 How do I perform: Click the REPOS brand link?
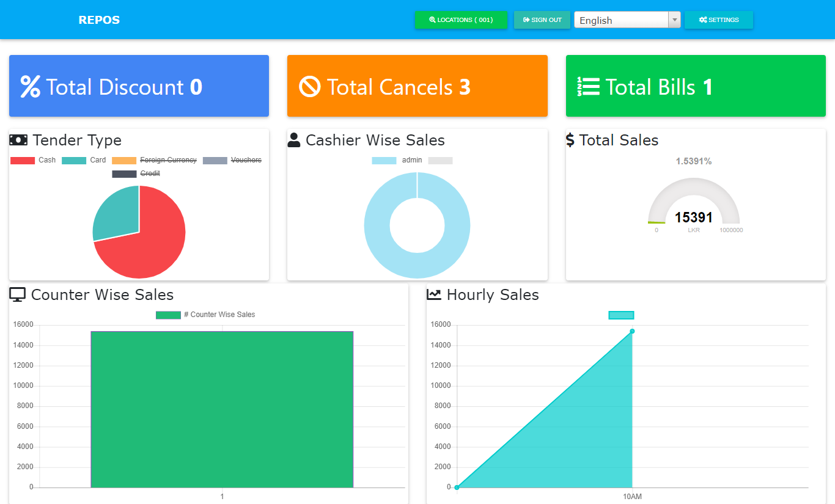click(x=99, y=20)
